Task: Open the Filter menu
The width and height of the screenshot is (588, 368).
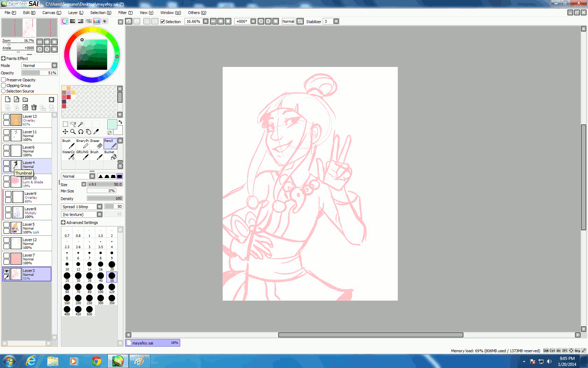Action: pyautogui.click(x=125, y=13)
